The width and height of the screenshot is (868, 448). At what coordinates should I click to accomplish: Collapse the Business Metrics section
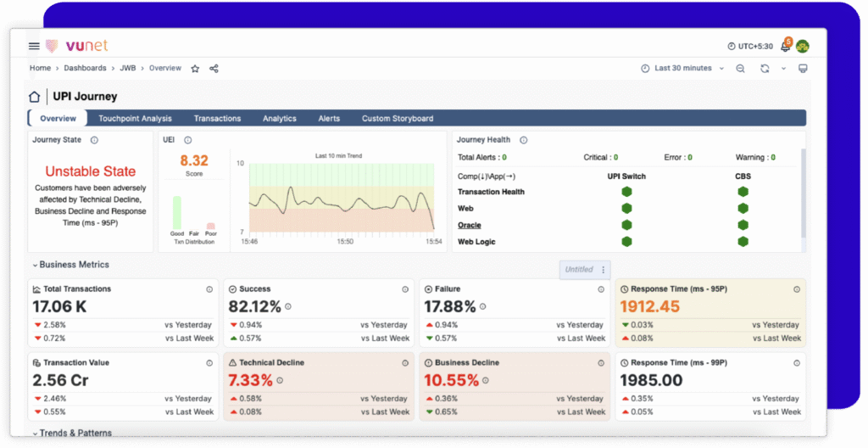pos(70,265)
